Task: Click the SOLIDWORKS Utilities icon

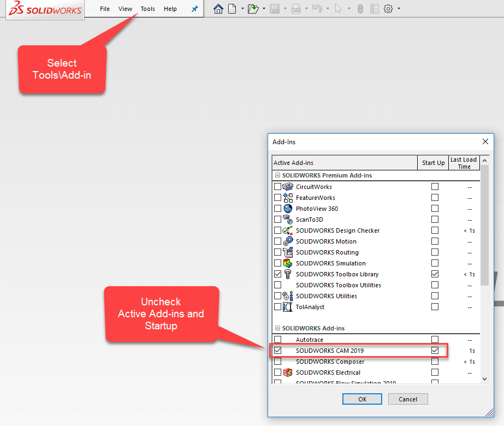Action: [x=288, y=296]
